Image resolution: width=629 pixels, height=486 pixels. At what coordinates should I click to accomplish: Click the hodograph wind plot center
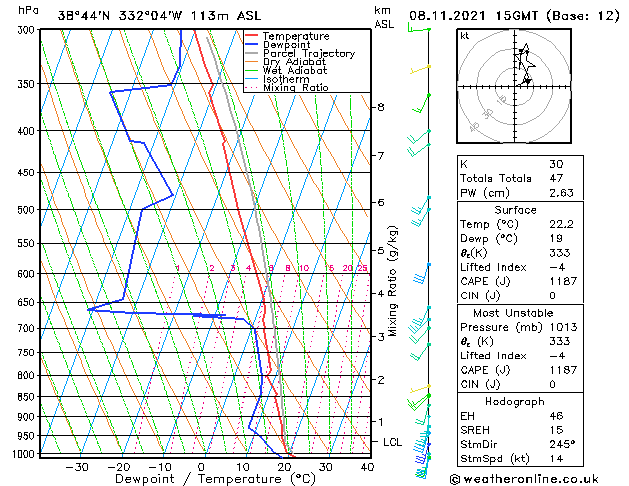(x=515, y=86)
